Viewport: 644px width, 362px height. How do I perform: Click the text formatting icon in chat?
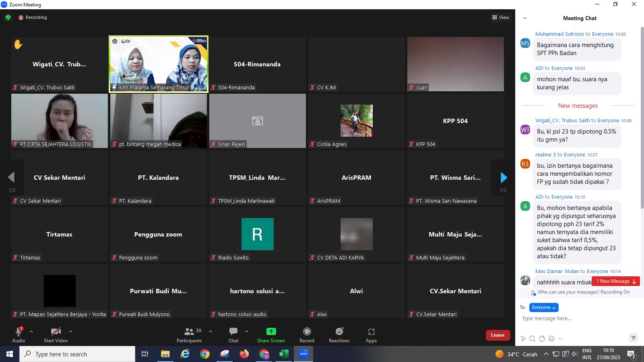pyautogui.click(x=523, y=339)
